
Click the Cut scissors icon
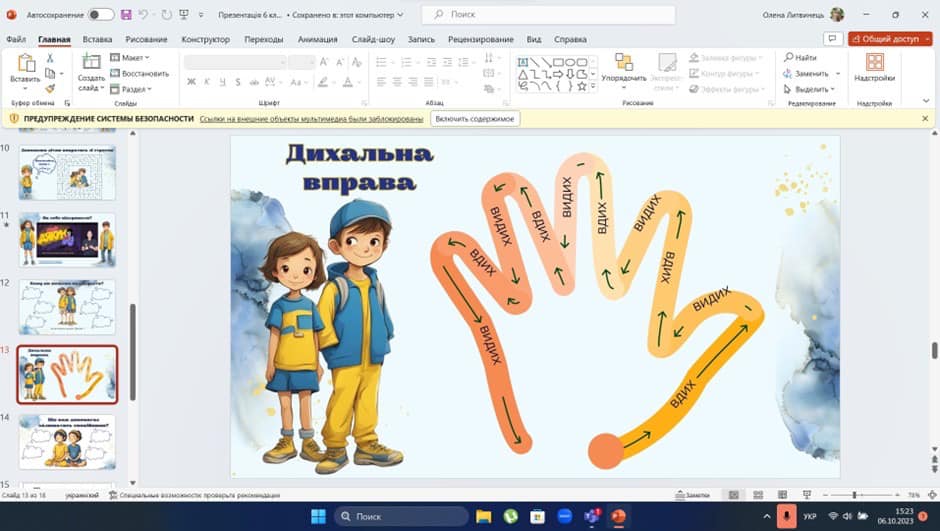click(50, 59)
